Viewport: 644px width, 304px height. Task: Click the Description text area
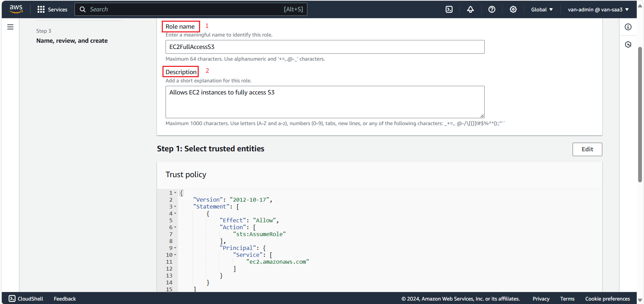(325, 102)
